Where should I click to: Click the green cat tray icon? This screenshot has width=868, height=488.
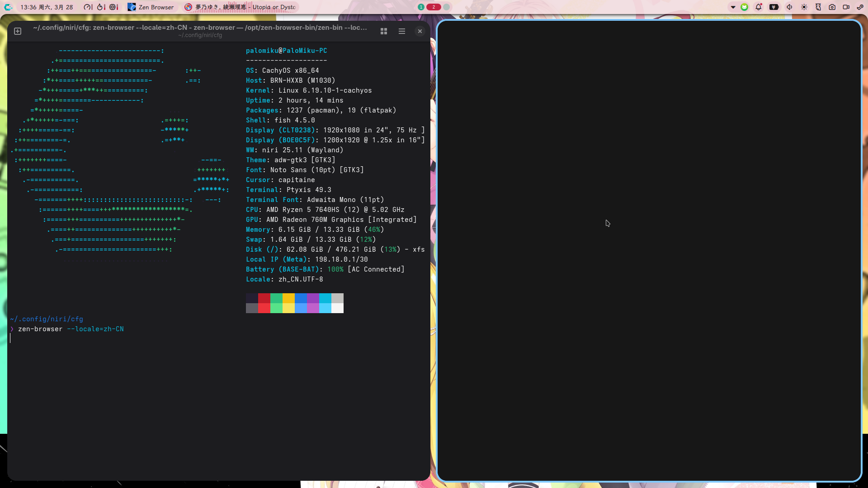(744, 7)
